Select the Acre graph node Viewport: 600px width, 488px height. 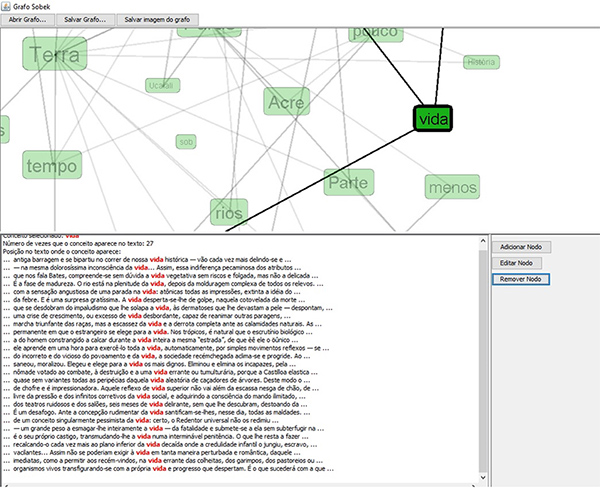click(287, 101)
